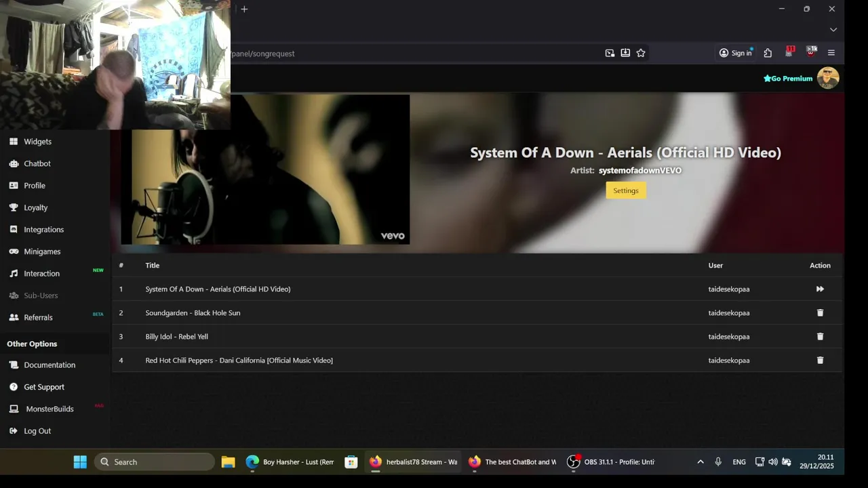
Task: Select Billy Idol - Rebel Yell title
Action: tap(176, 337)
